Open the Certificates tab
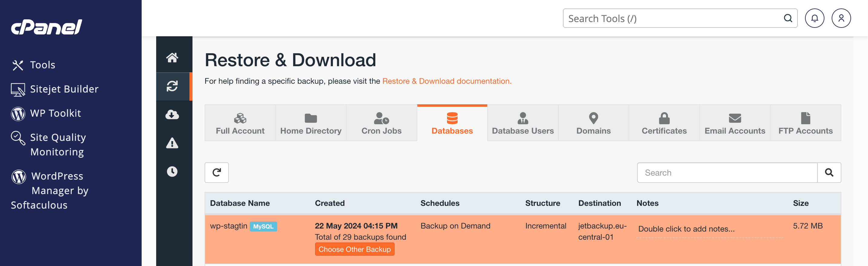 pos(664,123)
